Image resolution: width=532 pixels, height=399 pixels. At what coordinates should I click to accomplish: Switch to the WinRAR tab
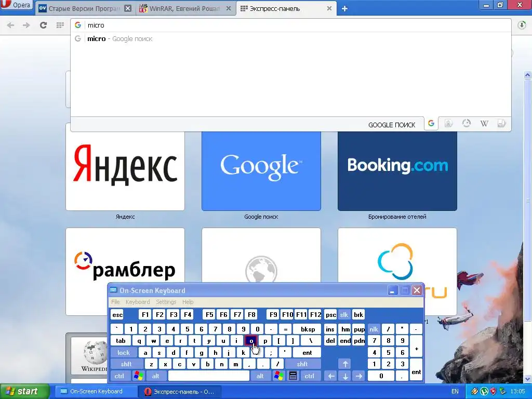coord(185,8)
